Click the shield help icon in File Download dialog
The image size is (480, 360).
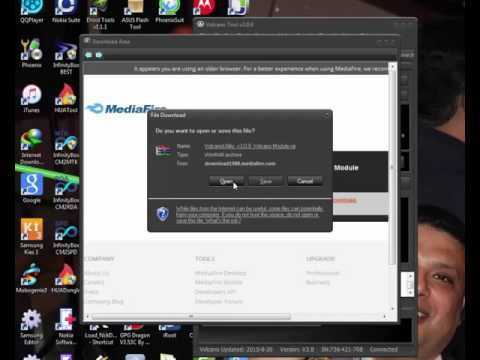pos(163,214)
